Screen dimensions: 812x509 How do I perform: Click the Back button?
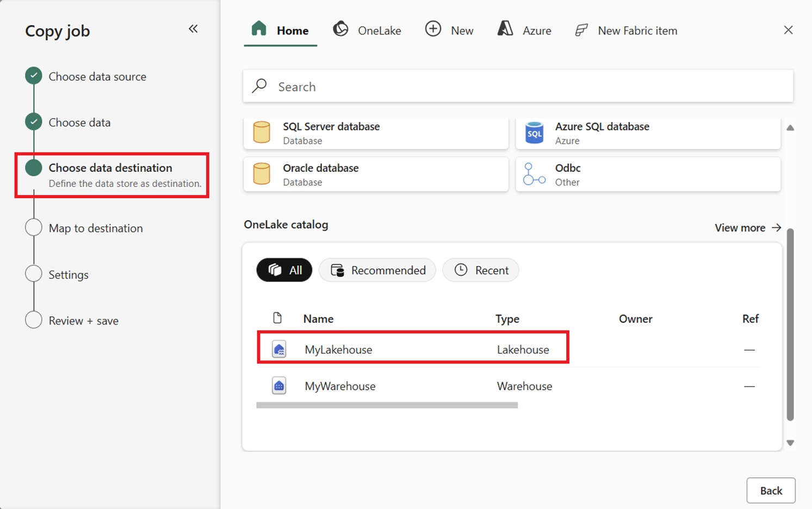pos(771,490)
